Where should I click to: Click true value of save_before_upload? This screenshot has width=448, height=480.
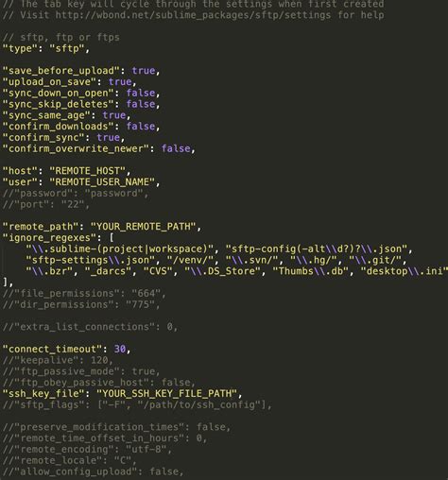tap(144, 71)
